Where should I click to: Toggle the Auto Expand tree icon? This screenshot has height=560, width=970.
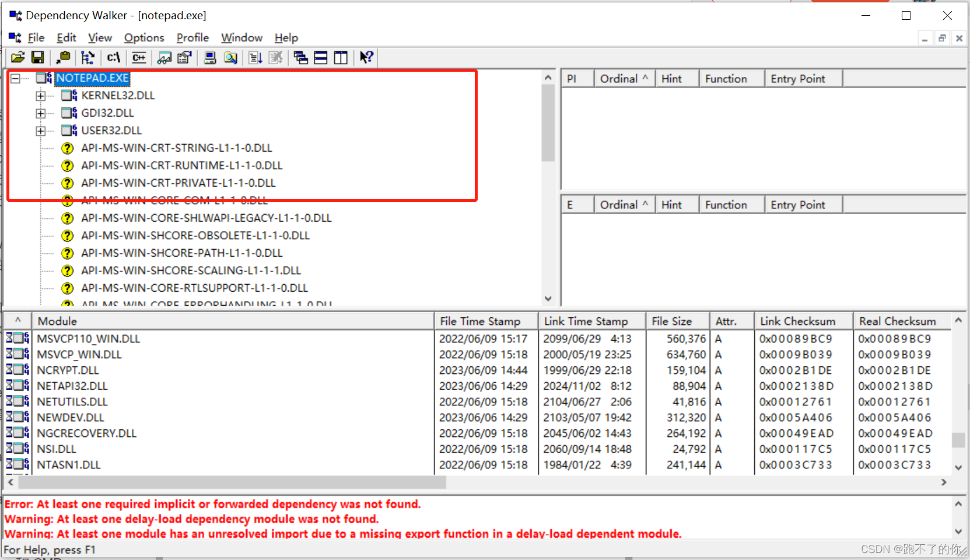tap(88, 57)
